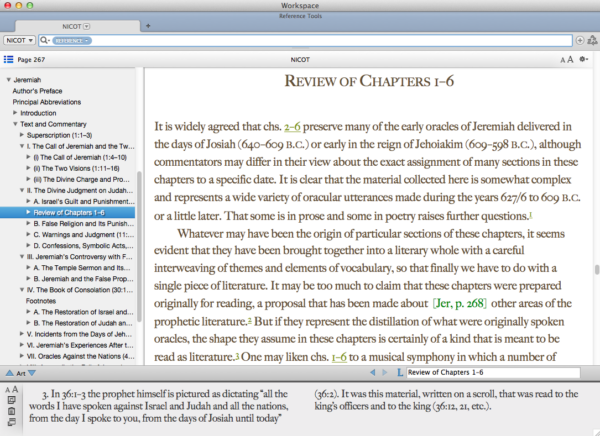
Task: Open the gear settings menu in header
Action: [x=583, y=60]
